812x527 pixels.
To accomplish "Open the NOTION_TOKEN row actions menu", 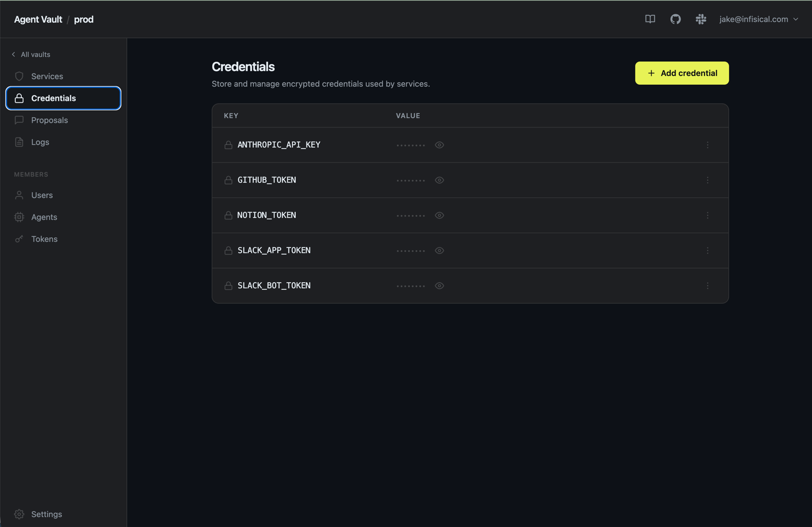I will tap(707, 216).
